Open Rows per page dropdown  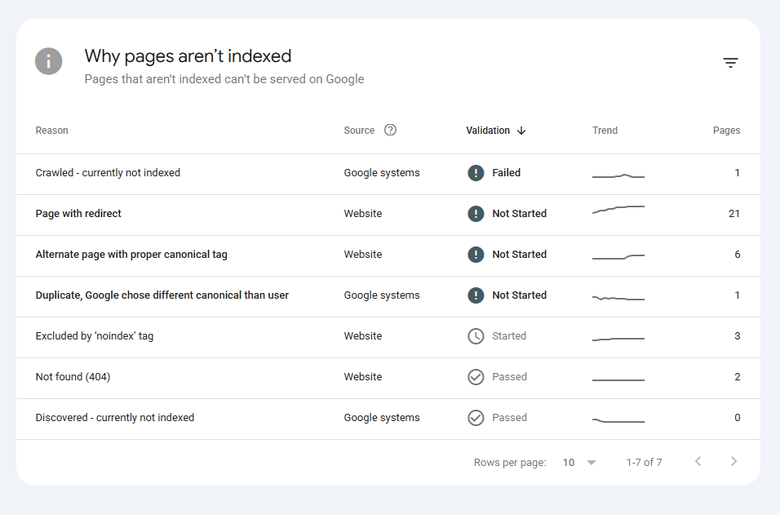[579, 462]
